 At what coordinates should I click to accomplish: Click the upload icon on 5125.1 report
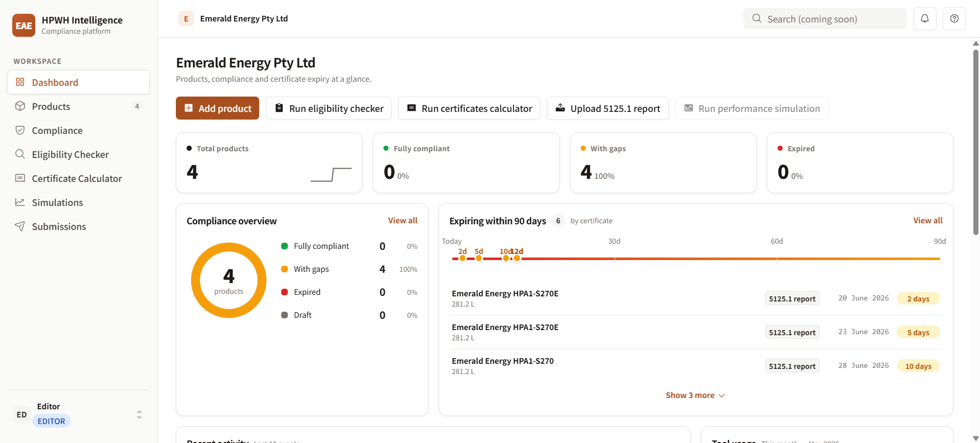(x=560, y=108)
